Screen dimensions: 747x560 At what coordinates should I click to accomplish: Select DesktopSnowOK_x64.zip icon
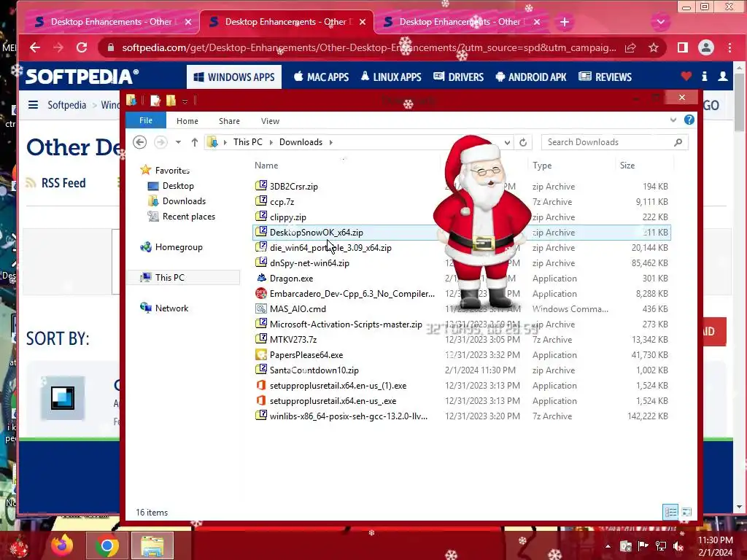coord(261,232)
